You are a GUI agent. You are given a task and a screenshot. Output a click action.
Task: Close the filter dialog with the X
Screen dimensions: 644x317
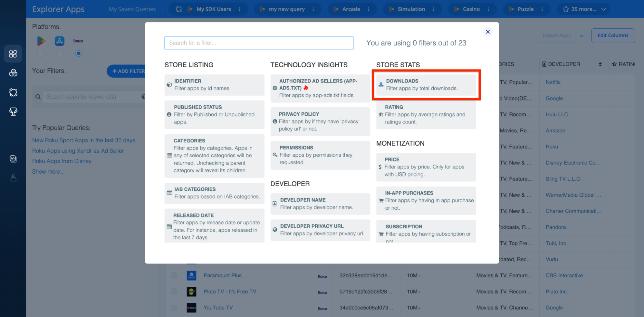[488, 32]
